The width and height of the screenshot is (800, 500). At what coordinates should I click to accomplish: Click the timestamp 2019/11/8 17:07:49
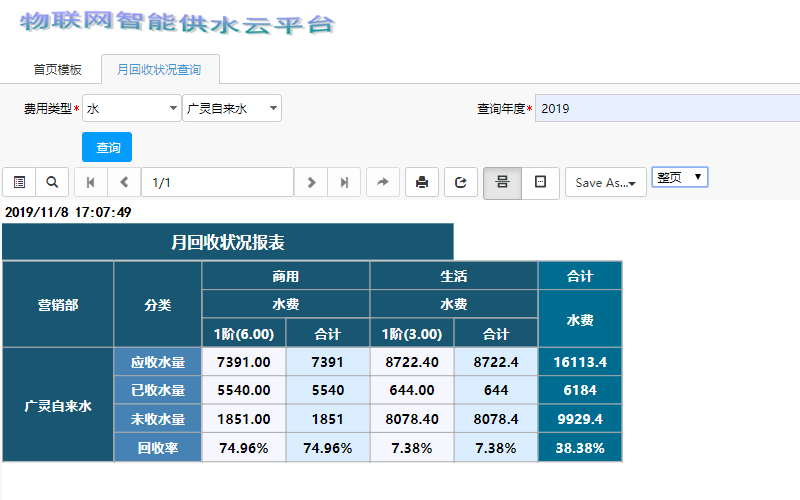(68, 212)
